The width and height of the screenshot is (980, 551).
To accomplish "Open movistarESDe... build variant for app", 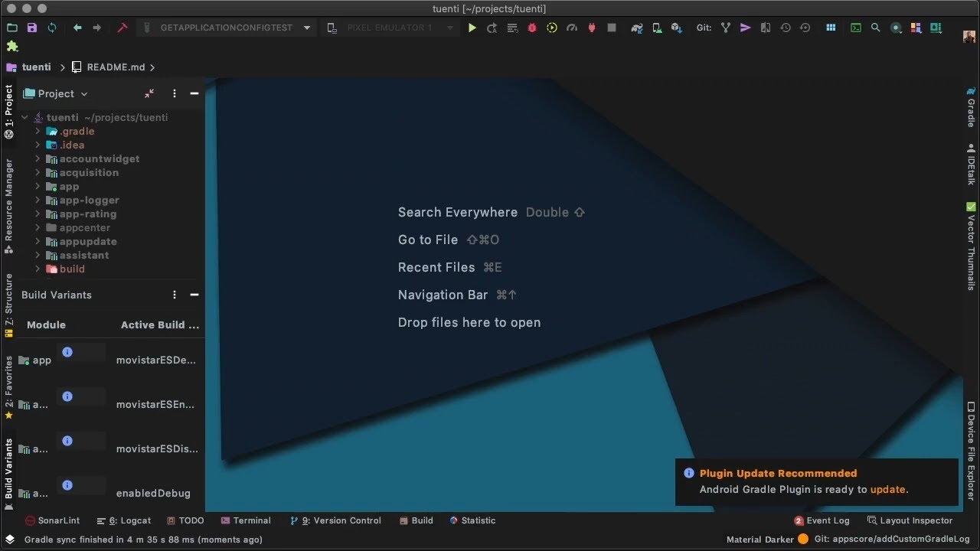I will tap(156, 360).
